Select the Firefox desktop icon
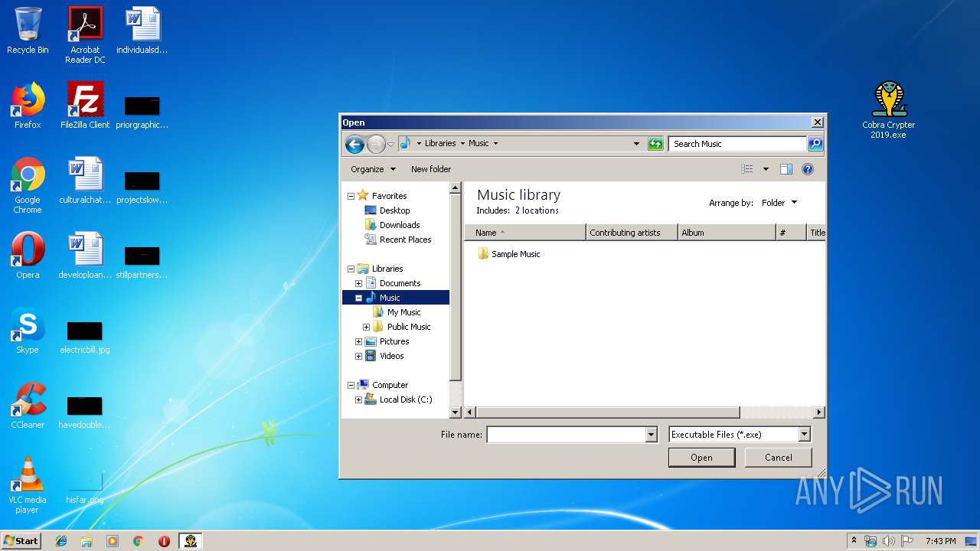This screenshot has width=980, height=551. [x=28, y=106]
